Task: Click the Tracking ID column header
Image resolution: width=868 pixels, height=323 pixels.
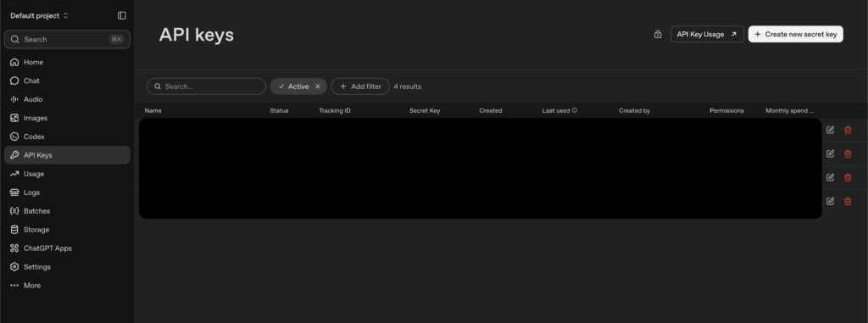Action: (x=334, y=111)
